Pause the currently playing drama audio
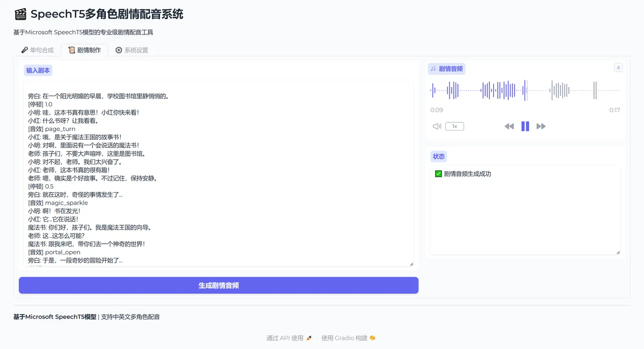The width and height of the screenshot is (644, 349). (x=525, y=126)
